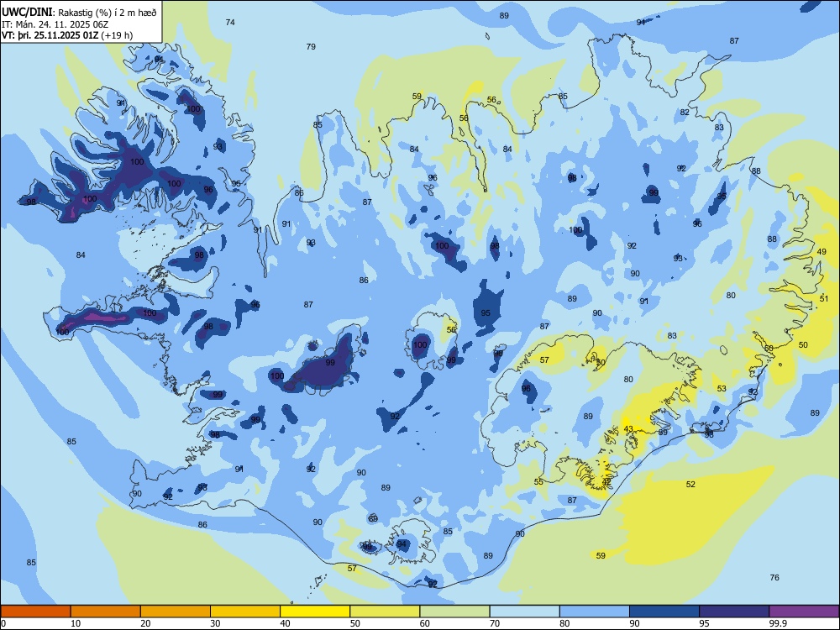Click the humidity value 79 on map
The width and height of the screenshot is (840, 630).
(311, 46)
